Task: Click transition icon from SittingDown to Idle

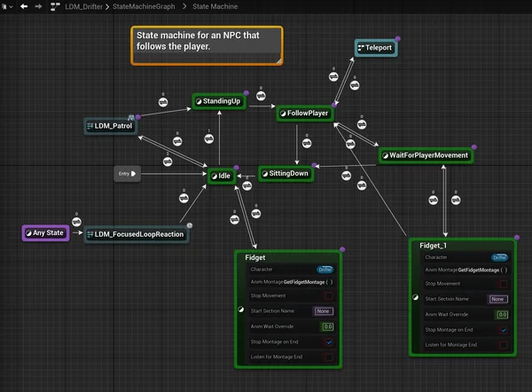Action: (247, 185)
